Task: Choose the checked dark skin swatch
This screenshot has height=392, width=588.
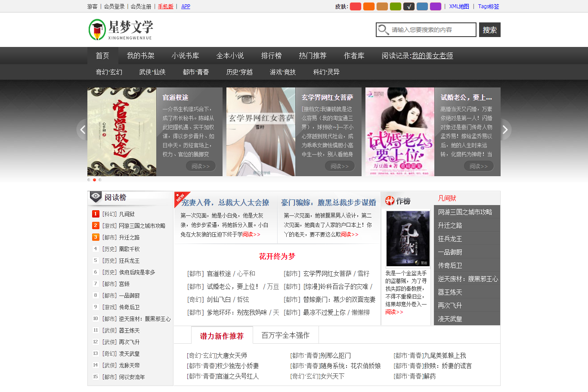Action: point(409,6)
